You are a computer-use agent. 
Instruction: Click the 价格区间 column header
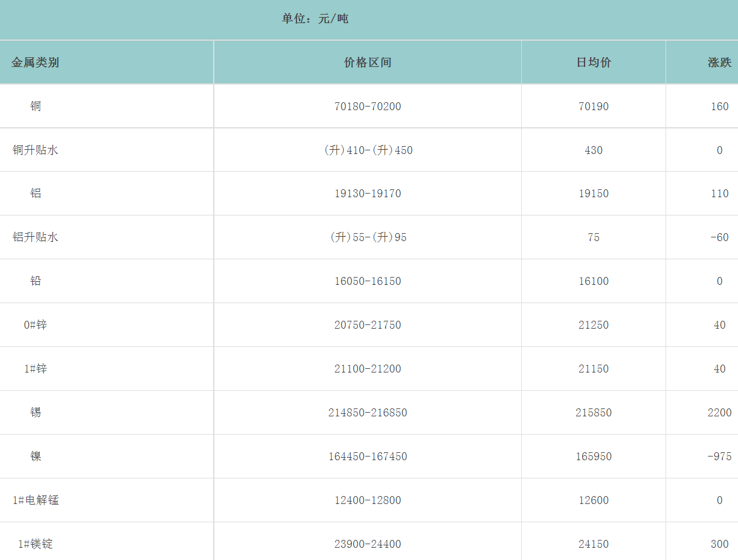point(368,62)
